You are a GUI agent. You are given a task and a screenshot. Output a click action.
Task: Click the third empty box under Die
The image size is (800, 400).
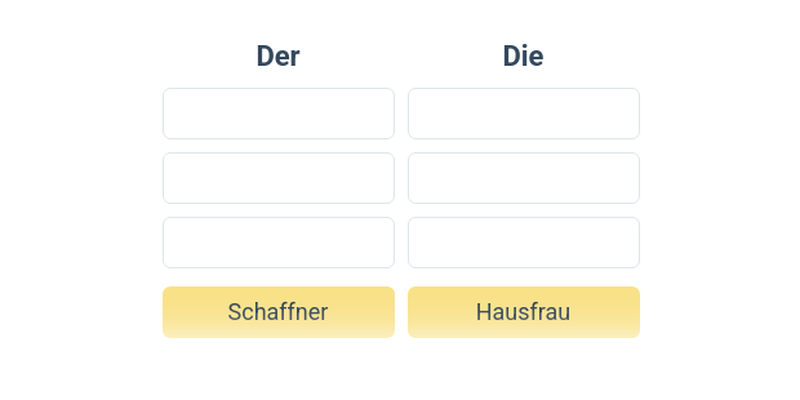click(523, 243)
